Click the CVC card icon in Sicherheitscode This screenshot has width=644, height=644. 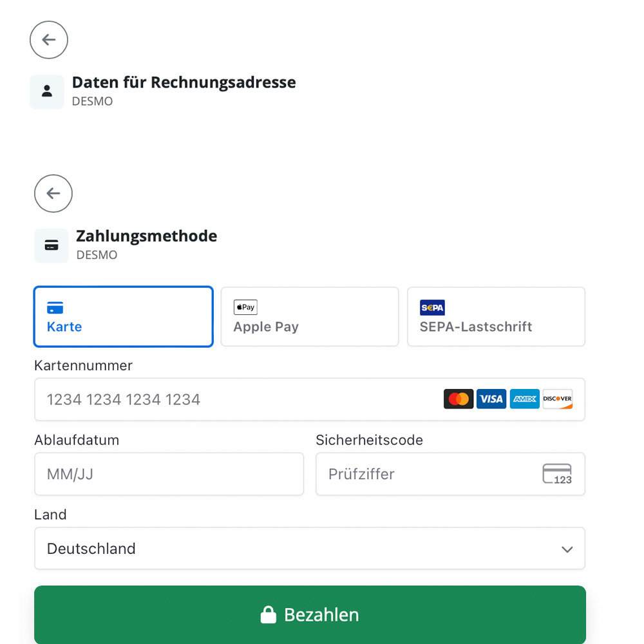[557, 474]
